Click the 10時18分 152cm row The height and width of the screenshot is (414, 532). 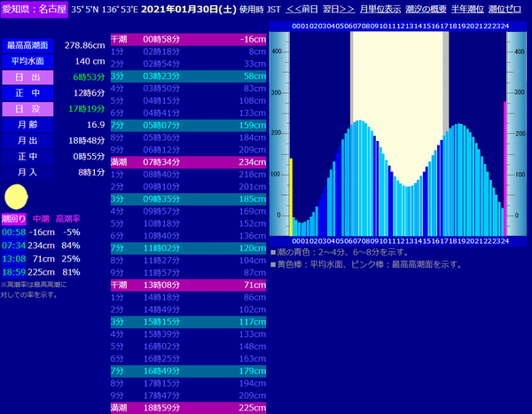point(188,223)
